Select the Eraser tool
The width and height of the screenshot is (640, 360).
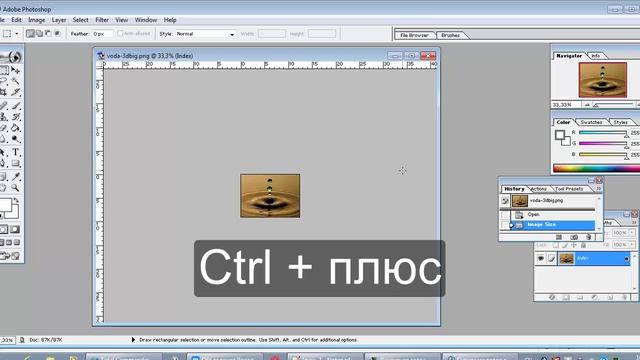tap(3, 128)
